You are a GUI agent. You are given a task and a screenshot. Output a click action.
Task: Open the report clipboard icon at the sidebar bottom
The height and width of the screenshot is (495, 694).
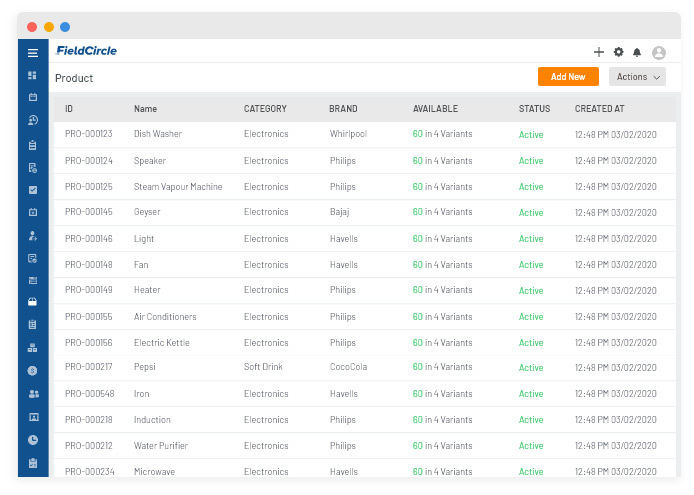(x=33, y=463)
